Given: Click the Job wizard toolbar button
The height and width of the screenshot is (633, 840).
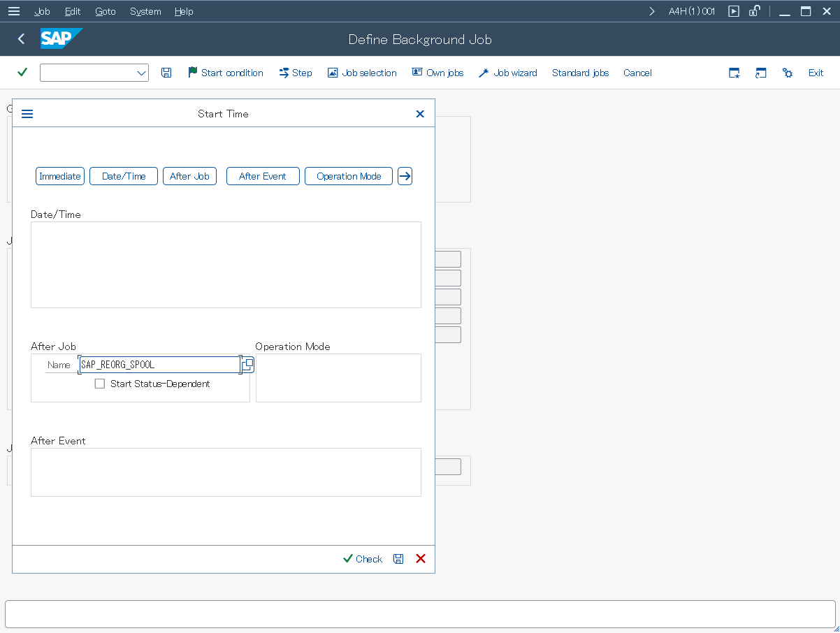Looking at the screenshot, I should (508, 73).
